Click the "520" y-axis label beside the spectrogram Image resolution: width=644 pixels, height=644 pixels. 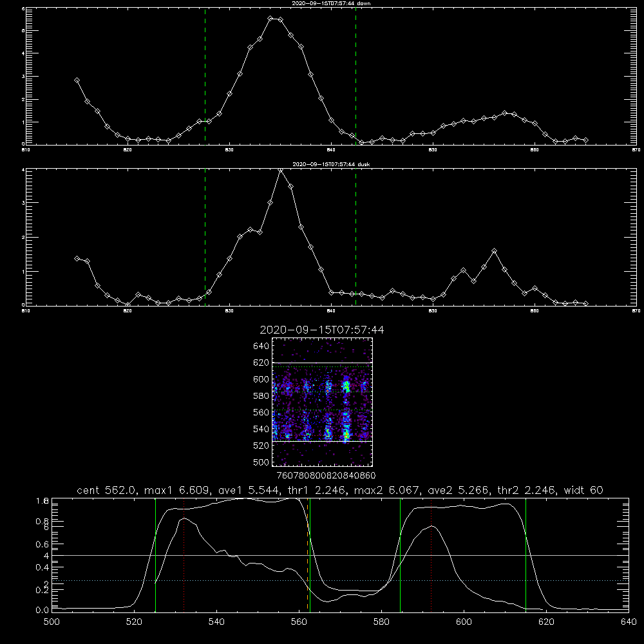(x=261, y=446)
